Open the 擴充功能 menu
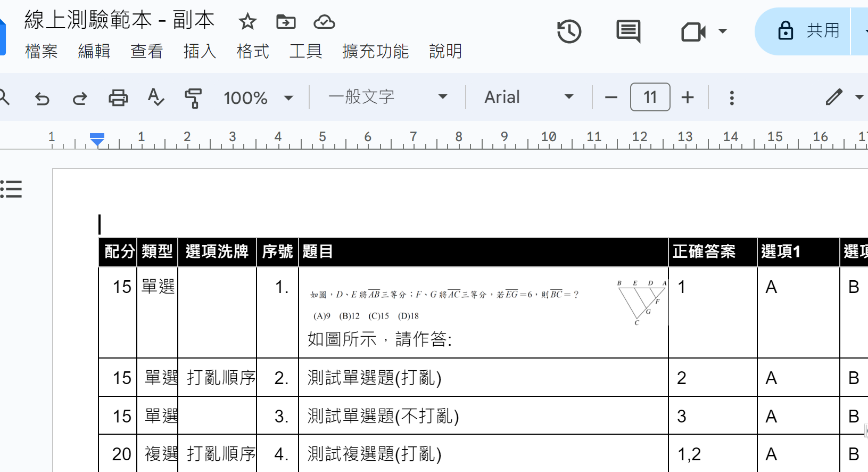868x472 pixels. click(375, 51)
